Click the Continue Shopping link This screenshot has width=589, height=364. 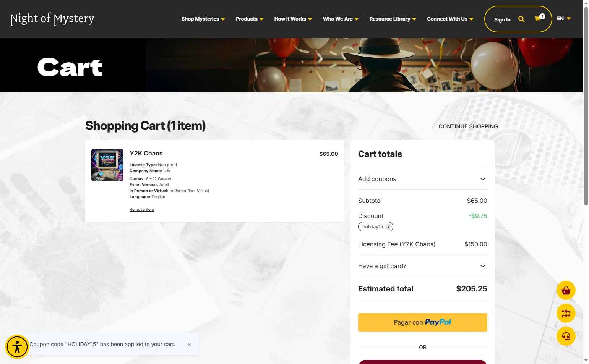coord(468,126)
